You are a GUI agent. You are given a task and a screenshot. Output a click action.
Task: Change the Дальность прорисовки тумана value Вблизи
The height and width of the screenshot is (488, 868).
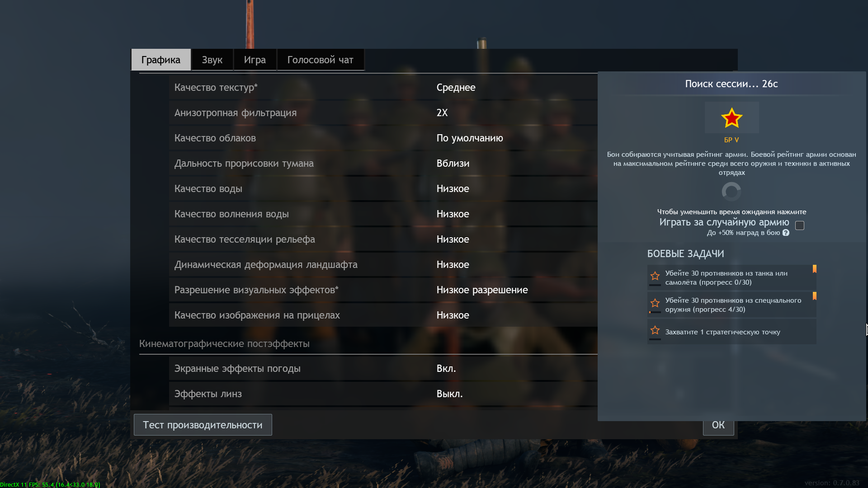click(453, 164)
